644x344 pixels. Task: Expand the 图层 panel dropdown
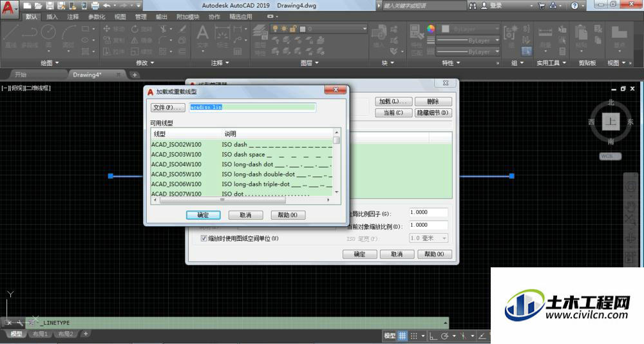coord(310,63)
